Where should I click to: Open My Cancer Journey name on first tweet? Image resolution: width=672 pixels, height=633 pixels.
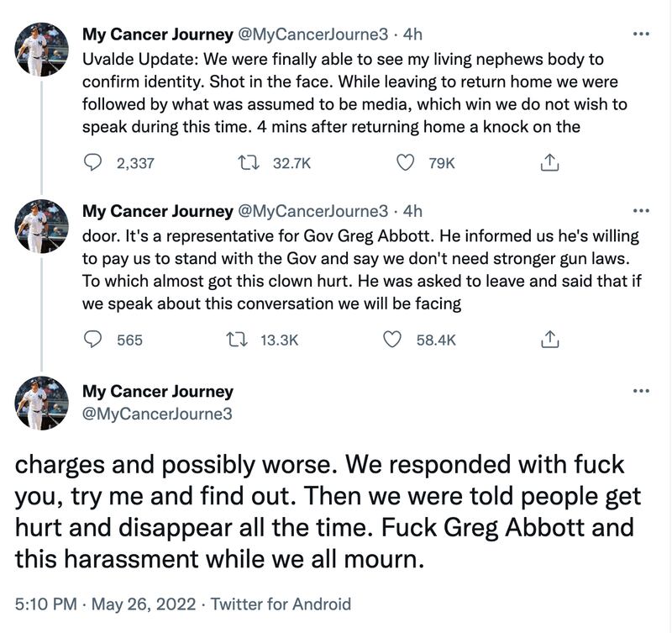click(157, 34)
